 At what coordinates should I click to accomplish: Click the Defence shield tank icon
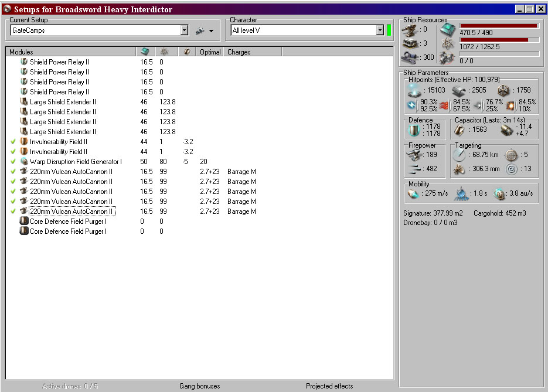[414, 130]
